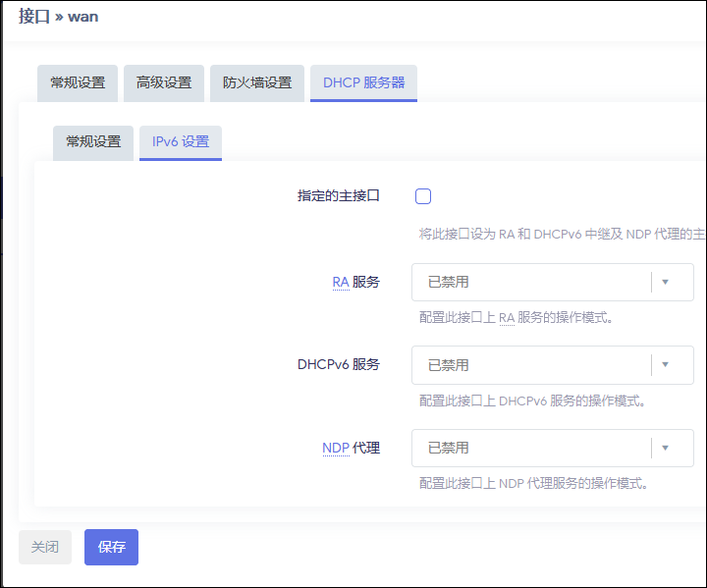Click the 指定的主接口 label text
This screenshot has height=588, width=707.
[338, 196]
